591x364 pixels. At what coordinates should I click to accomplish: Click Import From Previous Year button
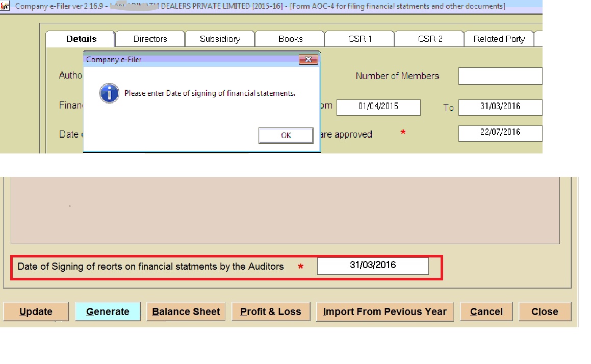coord(384,311)
